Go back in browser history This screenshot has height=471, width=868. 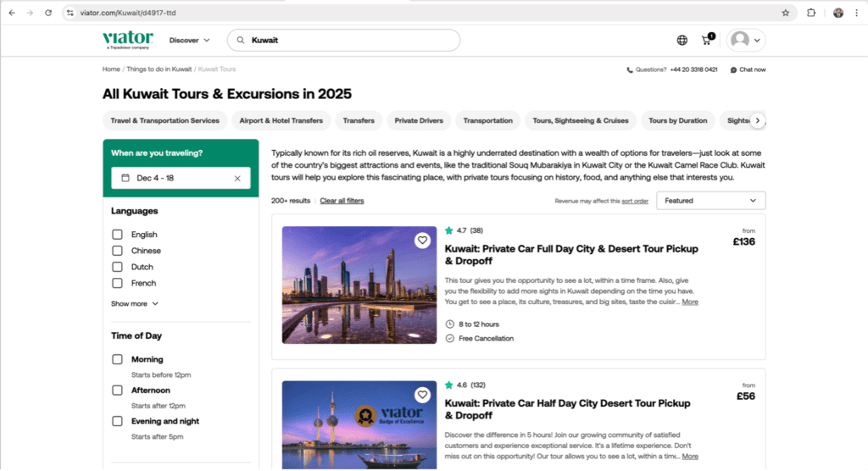[12, 13]
